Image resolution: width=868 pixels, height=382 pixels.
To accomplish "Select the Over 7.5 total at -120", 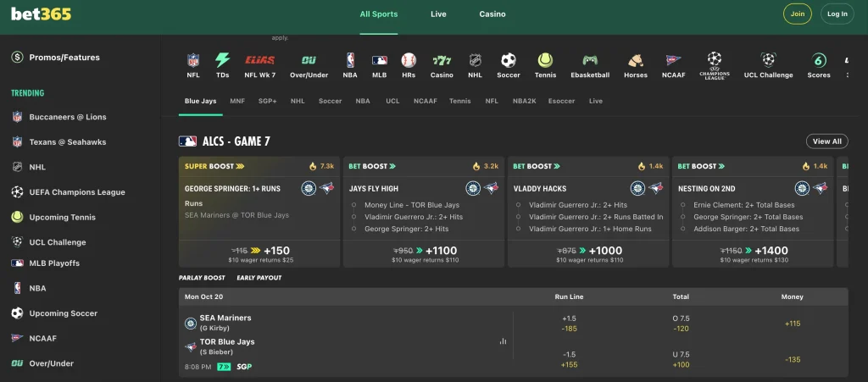I will tap(681, 324).
